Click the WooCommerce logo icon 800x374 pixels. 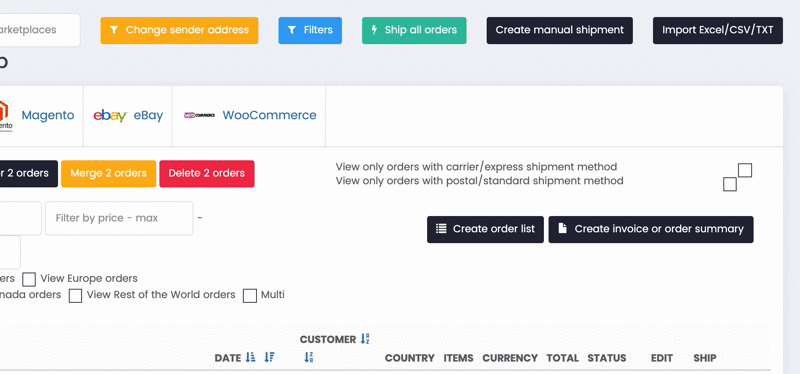click(x=199, y=116)
